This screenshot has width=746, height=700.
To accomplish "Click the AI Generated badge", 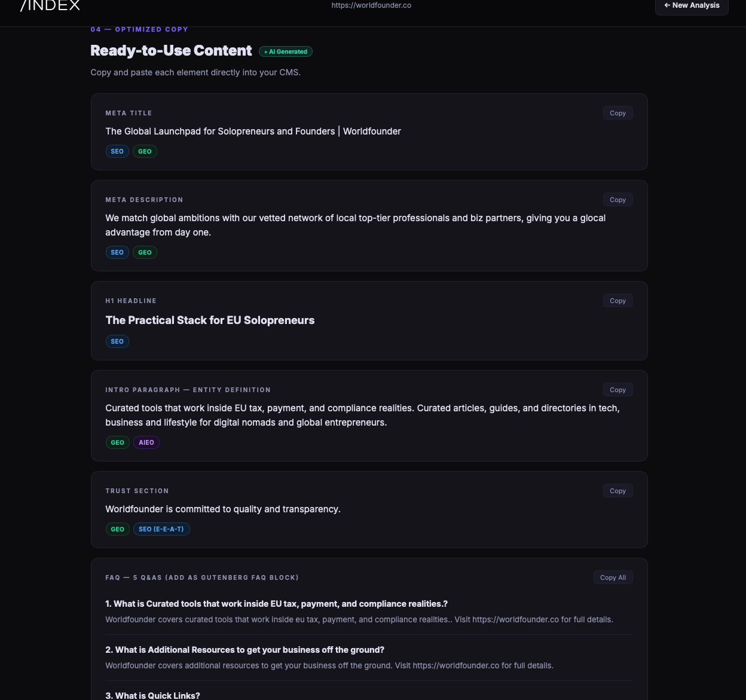I will [x=286, y=52].
